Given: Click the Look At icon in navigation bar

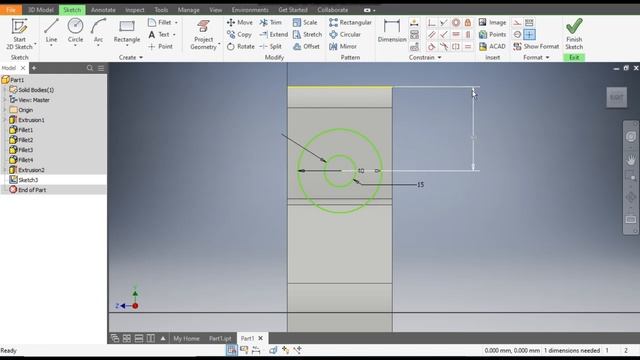Looking at the screenshot, I should (631, 220).
